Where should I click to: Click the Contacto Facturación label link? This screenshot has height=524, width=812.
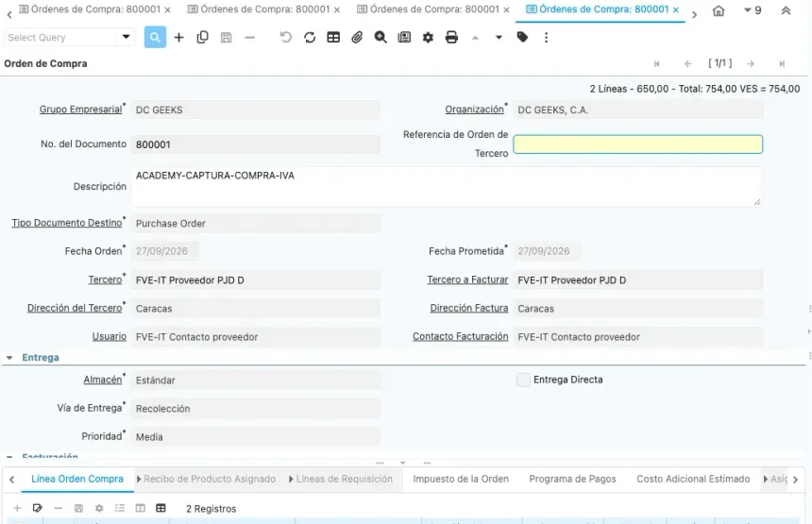461,336
